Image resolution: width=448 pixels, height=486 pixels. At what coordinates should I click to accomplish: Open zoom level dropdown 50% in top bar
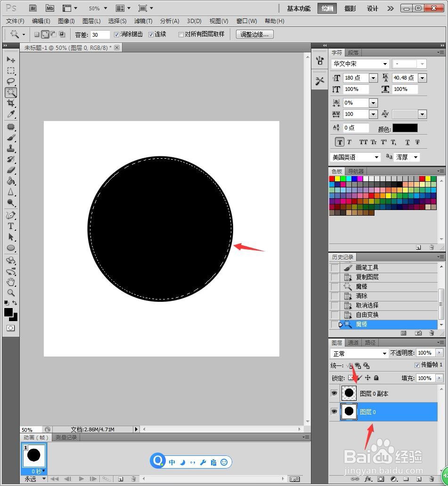coord(106,8)
